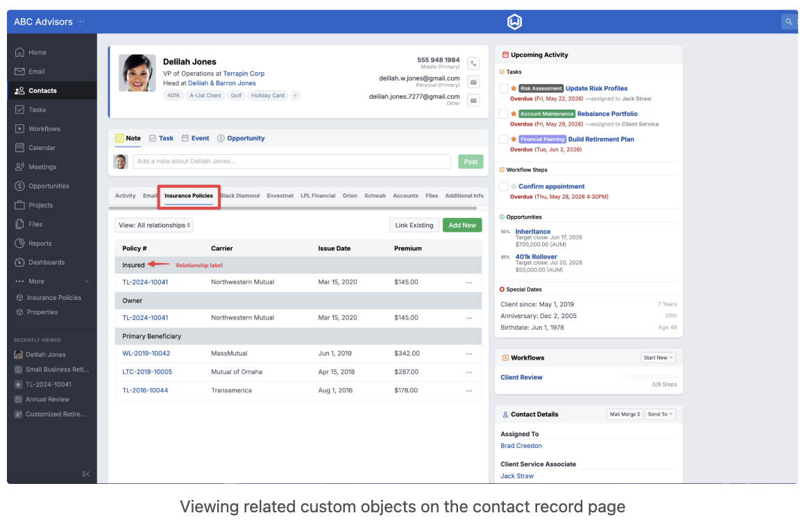Screen dimensions: 812x529
Task: Open the ABC Advisors account dropdown arrow
Action: pyautogui.click(x=81, y=22)
